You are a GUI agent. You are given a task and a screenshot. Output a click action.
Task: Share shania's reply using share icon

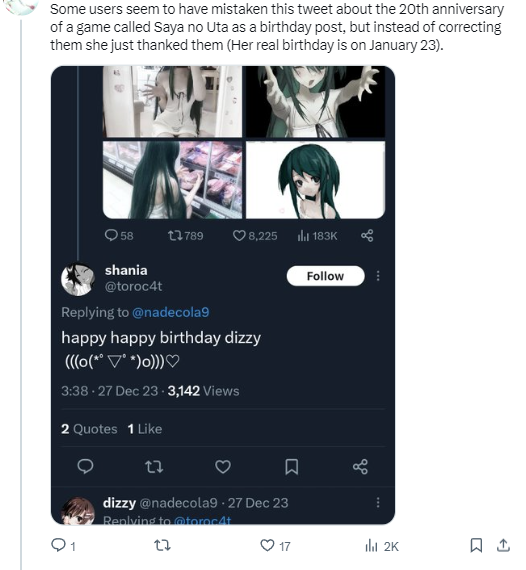coord(360,466)
